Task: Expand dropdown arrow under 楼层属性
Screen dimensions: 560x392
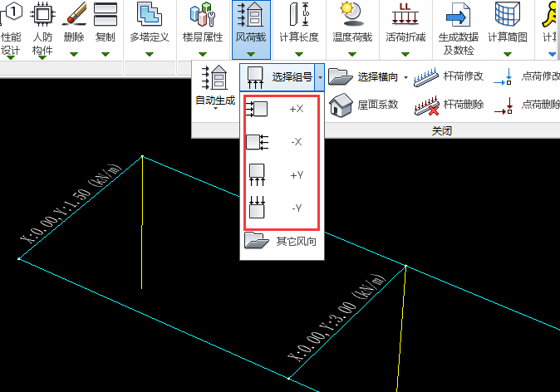Action: (x=203, y=54)
